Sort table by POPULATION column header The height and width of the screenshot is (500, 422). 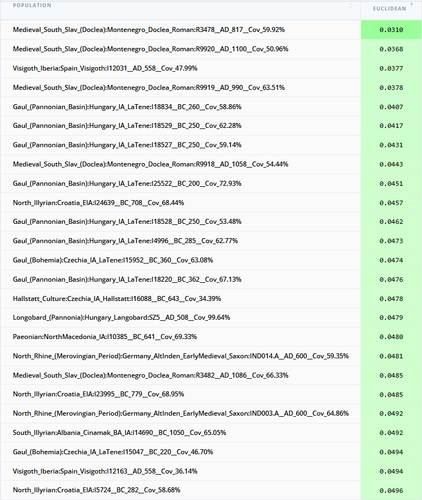pyautogui.click(x=32, y=5)
